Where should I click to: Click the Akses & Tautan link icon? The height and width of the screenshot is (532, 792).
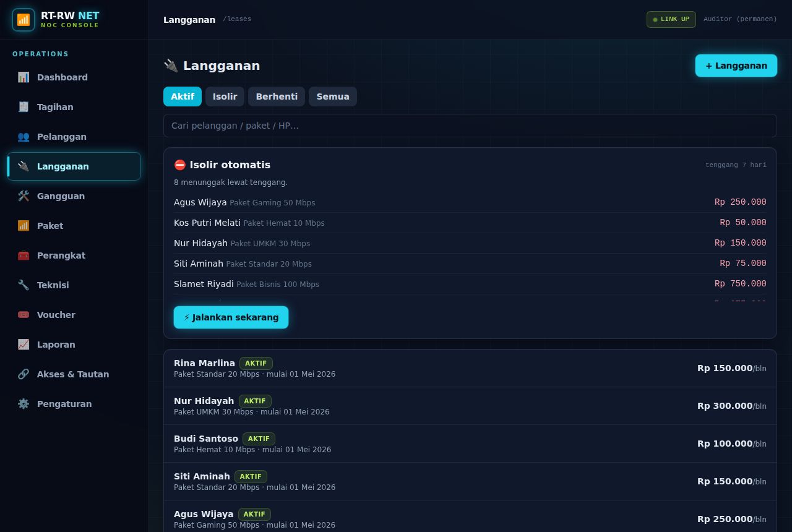(24, 374)
